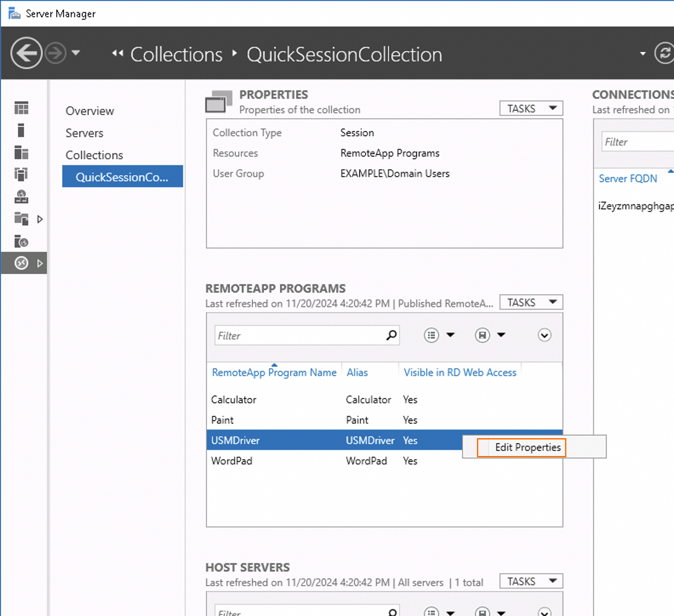The width and height of the screenshot is (674, 616).
Task: Open Properties TASKS dropdown
Action: [x=531, y=108]
